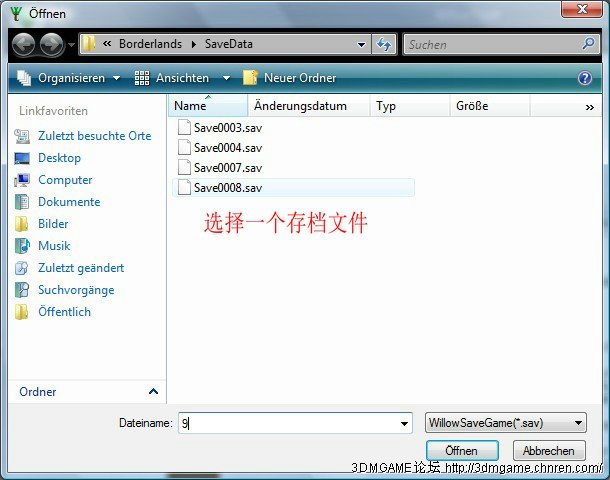
Task: Sort by the Änderungsdatum column header
Action: click(300, 105)
